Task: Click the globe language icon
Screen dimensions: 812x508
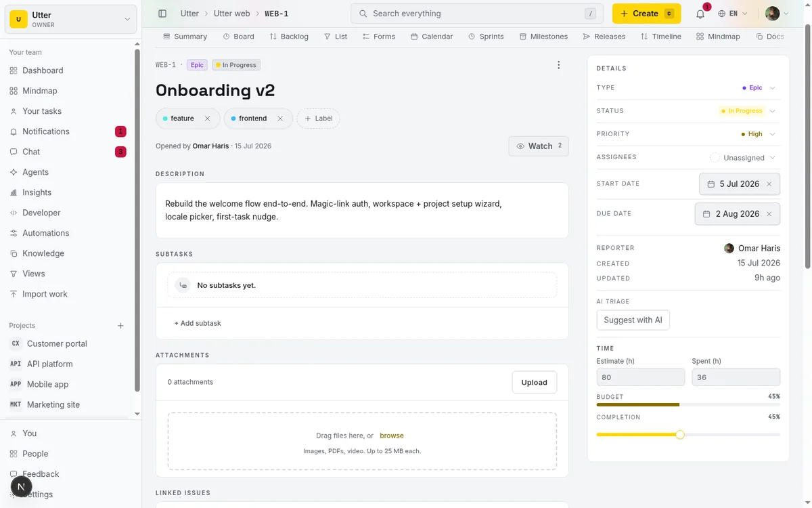Action: 722,14
